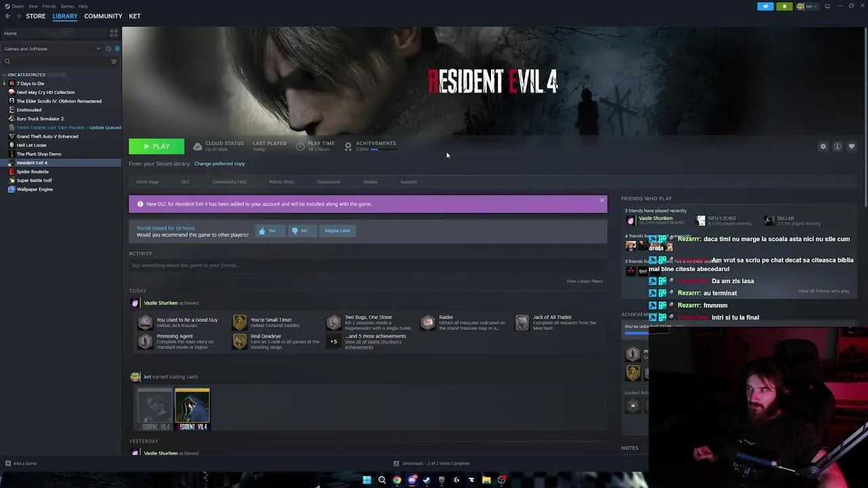Open the ket account dropdown

click(808, 6)
